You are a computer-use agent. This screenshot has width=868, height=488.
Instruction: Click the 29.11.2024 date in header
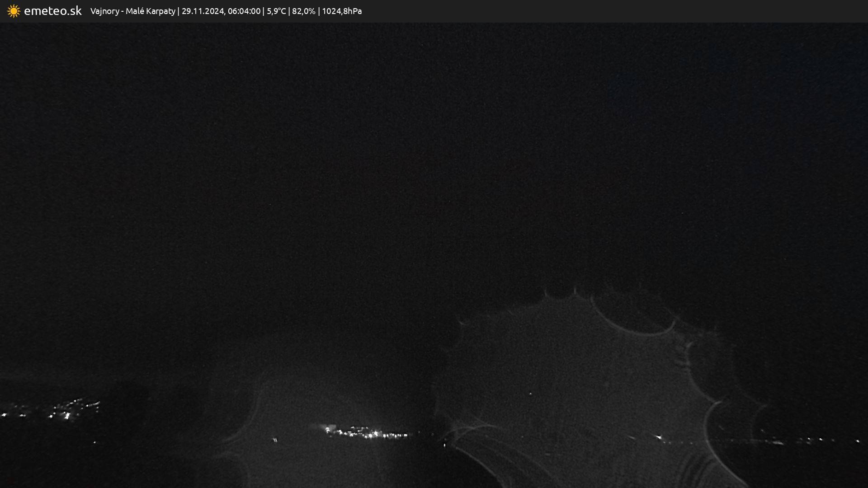[x=203, y=11]
